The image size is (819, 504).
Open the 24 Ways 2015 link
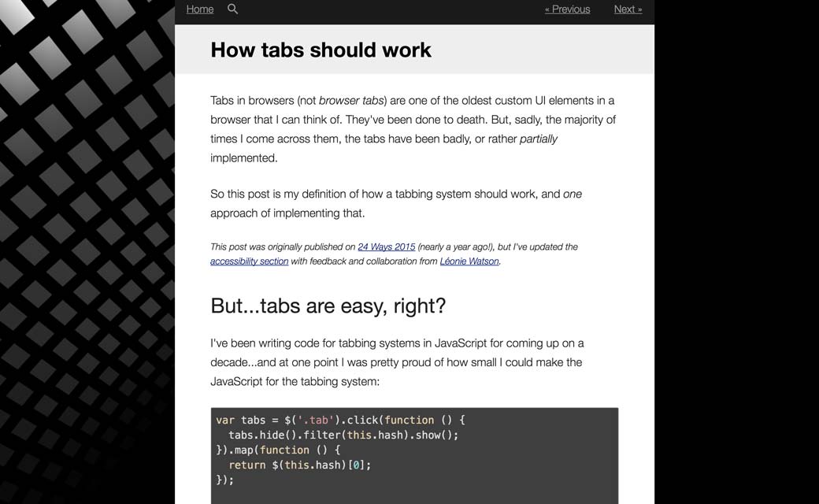click(x=386, y=246)
